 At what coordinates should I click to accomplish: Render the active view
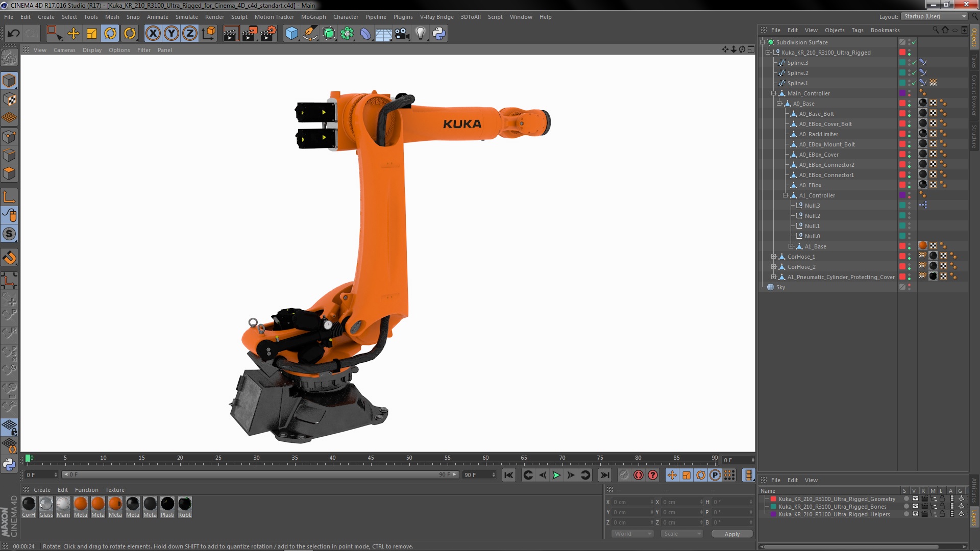[231, 34]
